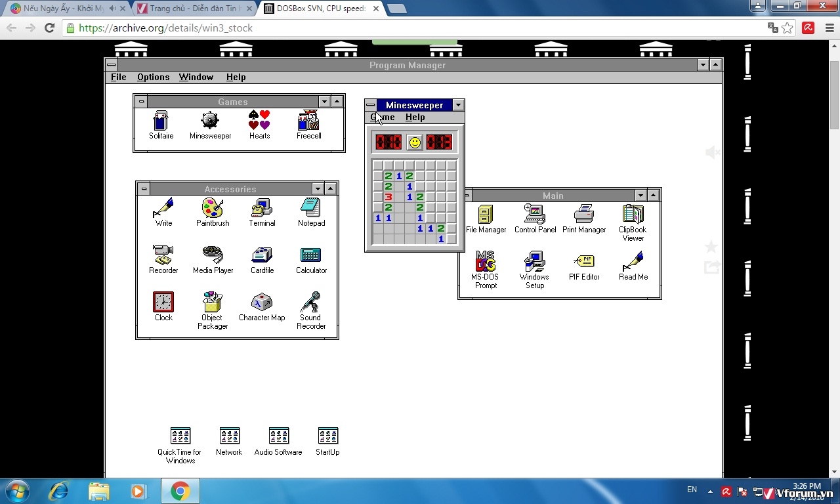
Task: Minimize the Minesweeper window
Action: 459,105
